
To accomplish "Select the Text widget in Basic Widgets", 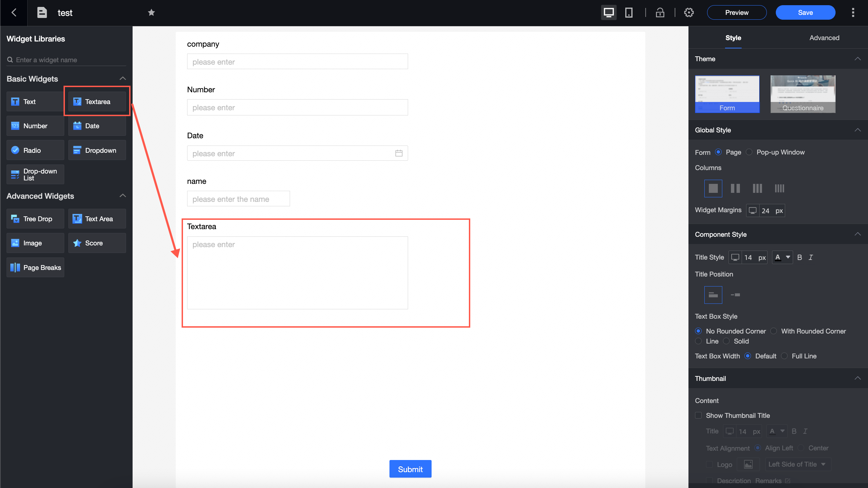I will point(35,101).
